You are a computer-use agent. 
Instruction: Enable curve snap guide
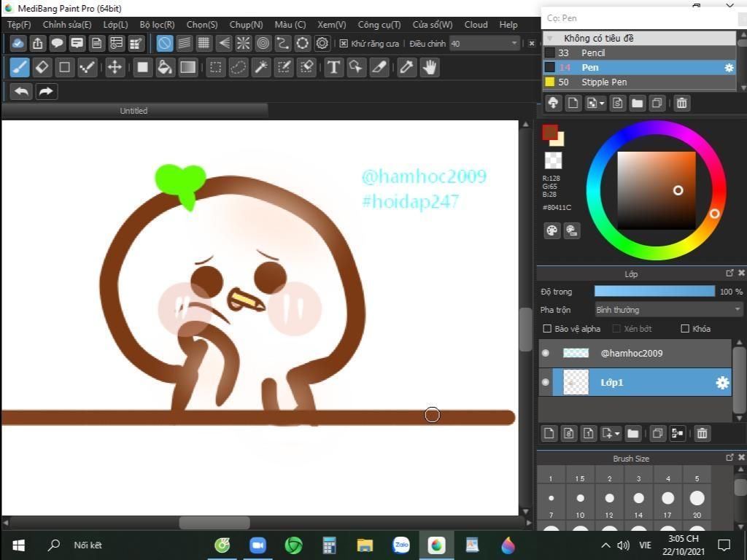pyautogui.click(x=282, y=43)
